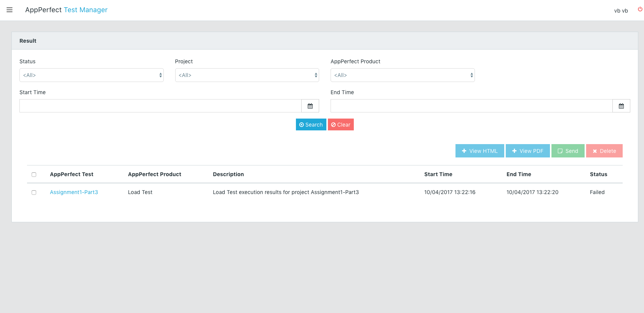Click the Search button
This screenshot has height=313, width=644.
click(311, 125)
